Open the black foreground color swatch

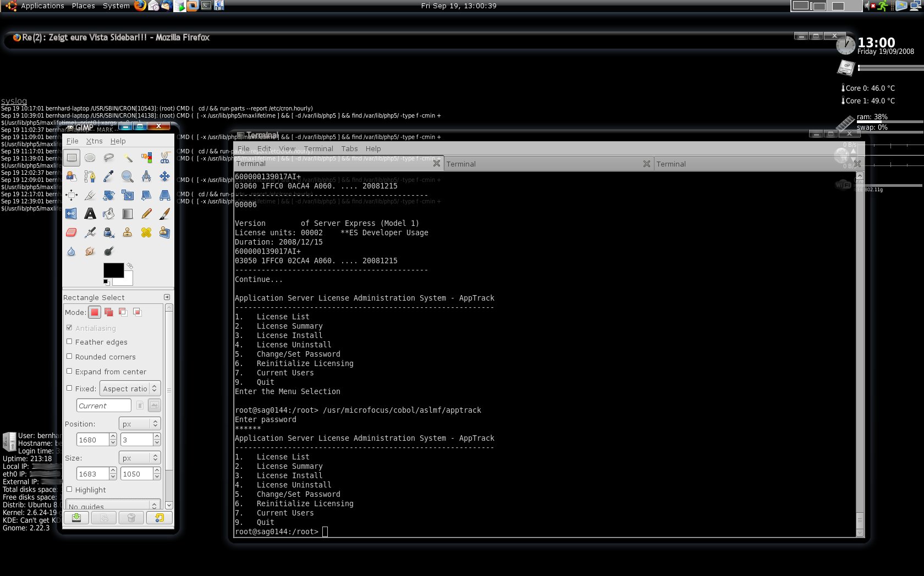click(113, 270)
